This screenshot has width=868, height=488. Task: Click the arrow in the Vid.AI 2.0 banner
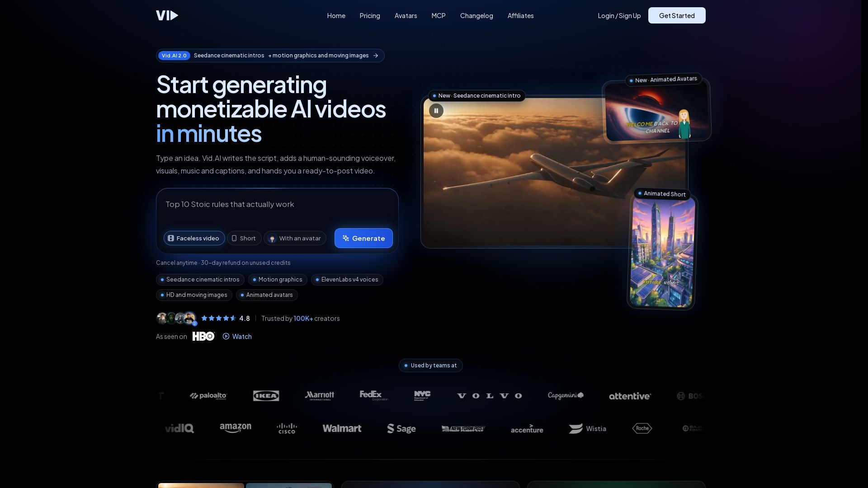[x=376, y=56]
